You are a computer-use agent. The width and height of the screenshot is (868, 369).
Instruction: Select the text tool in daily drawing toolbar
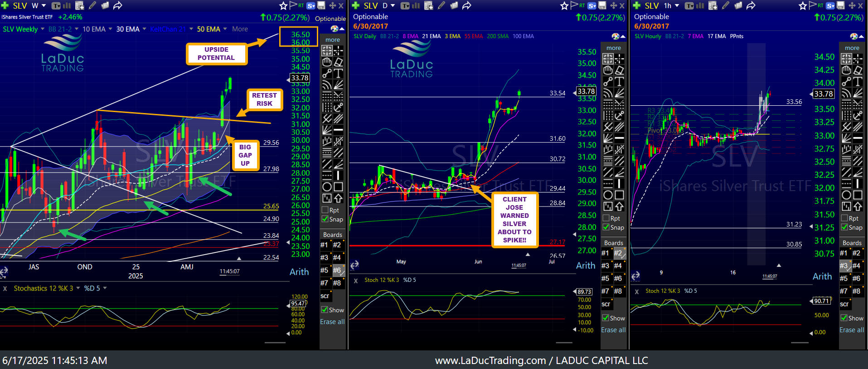[x=619, y=81]
